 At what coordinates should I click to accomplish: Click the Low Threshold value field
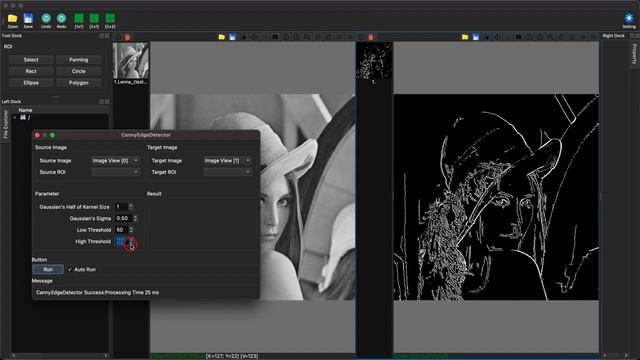(x=121, y=230)
